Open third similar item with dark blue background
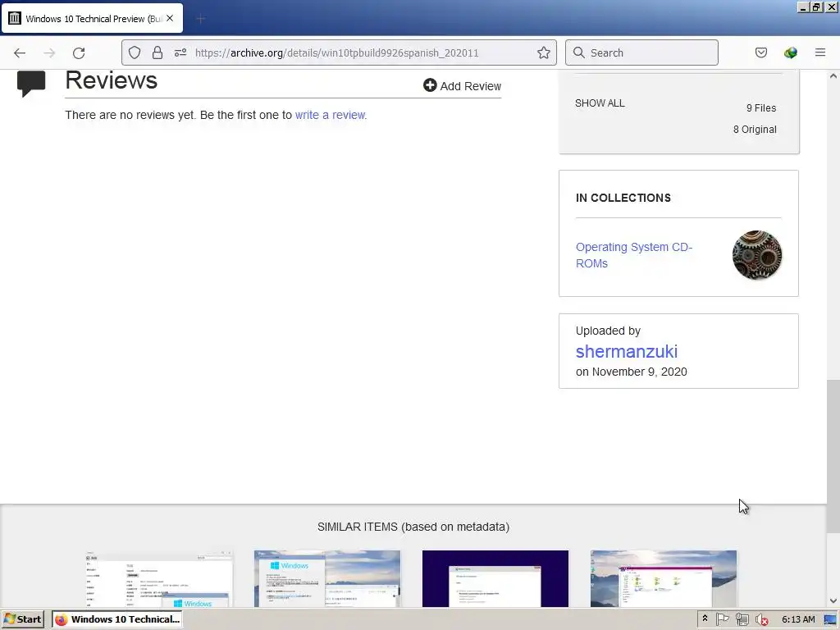Image resolution: width=840 pixels, height=630 pixels. pyautogui.click(x=495, y=578)
